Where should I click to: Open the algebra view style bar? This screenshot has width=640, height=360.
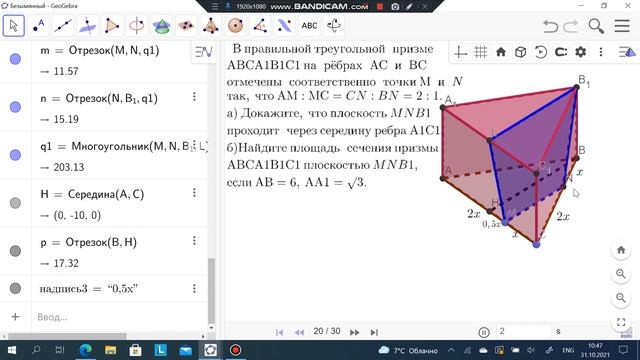tap(203, 52)
